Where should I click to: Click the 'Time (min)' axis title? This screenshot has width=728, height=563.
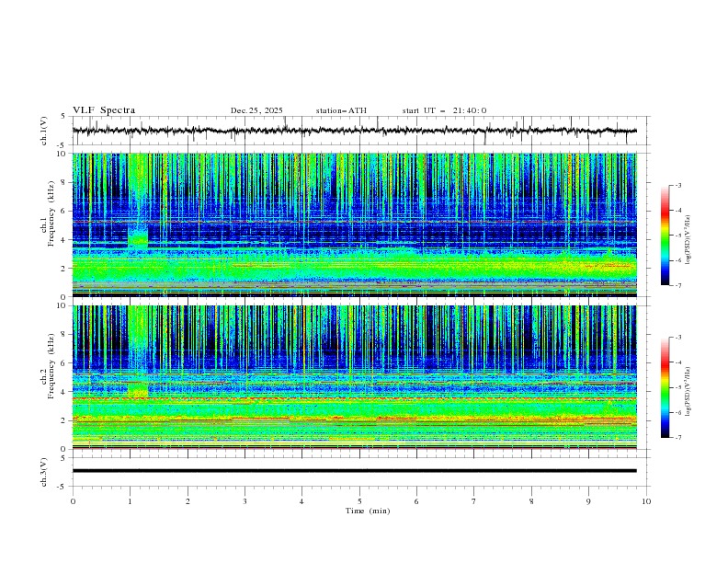368,511
